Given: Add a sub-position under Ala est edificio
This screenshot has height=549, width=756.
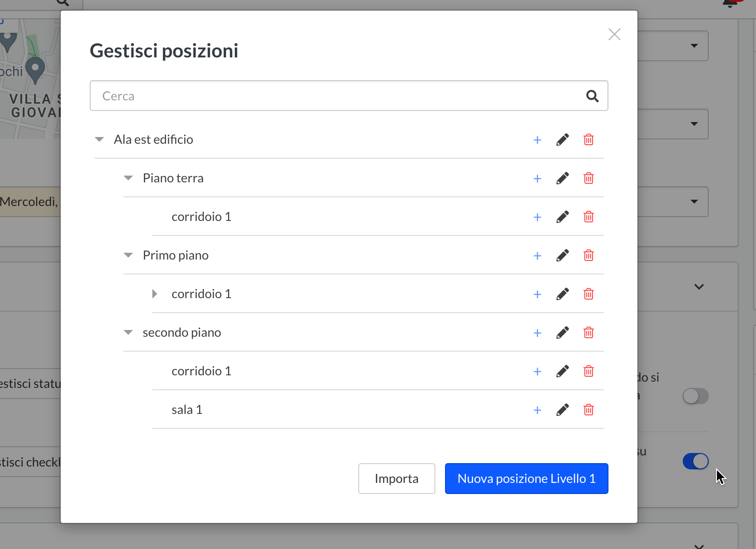Looking at the screenshot, I should coord(537,140).
